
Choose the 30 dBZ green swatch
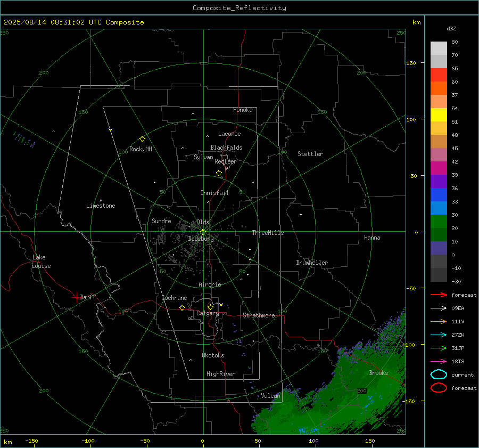(439, 221)
